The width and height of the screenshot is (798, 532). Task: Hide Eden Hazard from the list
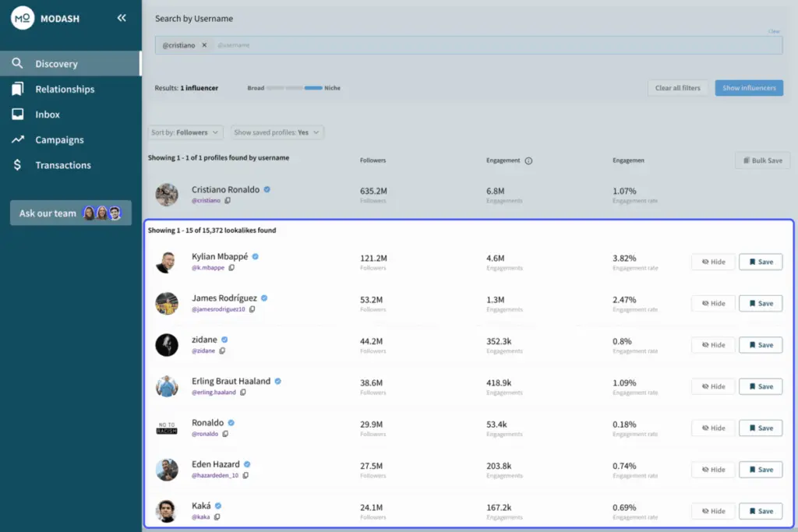712,470
